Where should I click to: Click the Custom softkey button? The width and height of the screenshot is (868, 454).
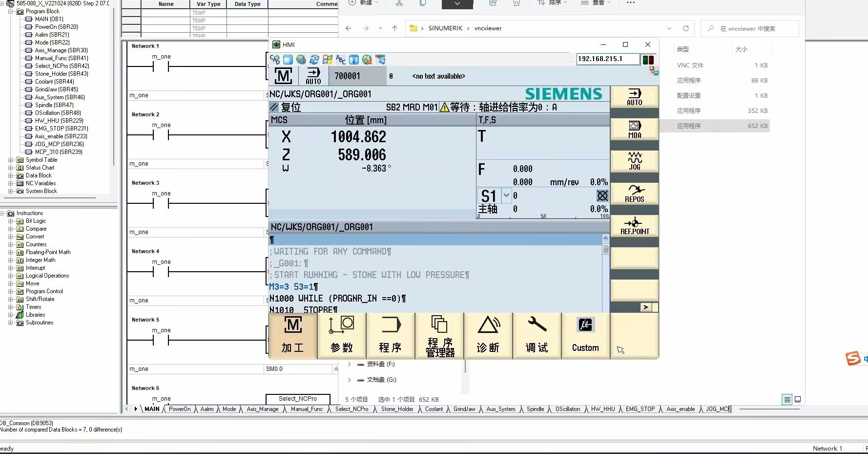click(585, 336)
